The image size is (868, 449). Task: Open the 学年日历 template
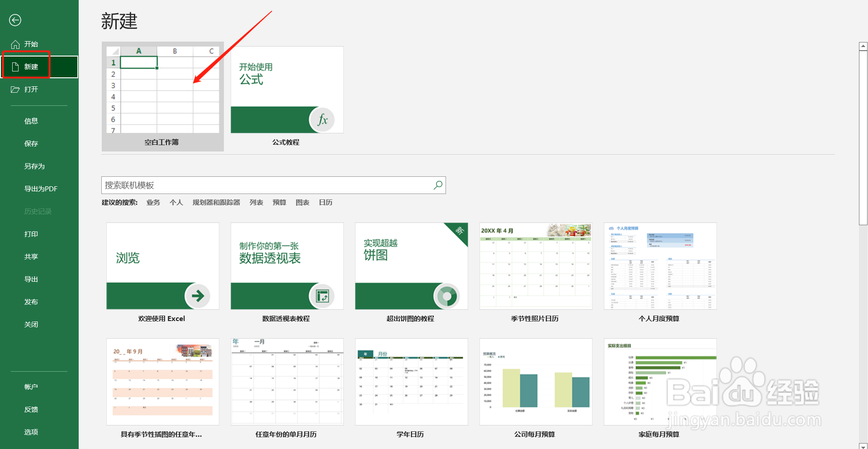411,388
